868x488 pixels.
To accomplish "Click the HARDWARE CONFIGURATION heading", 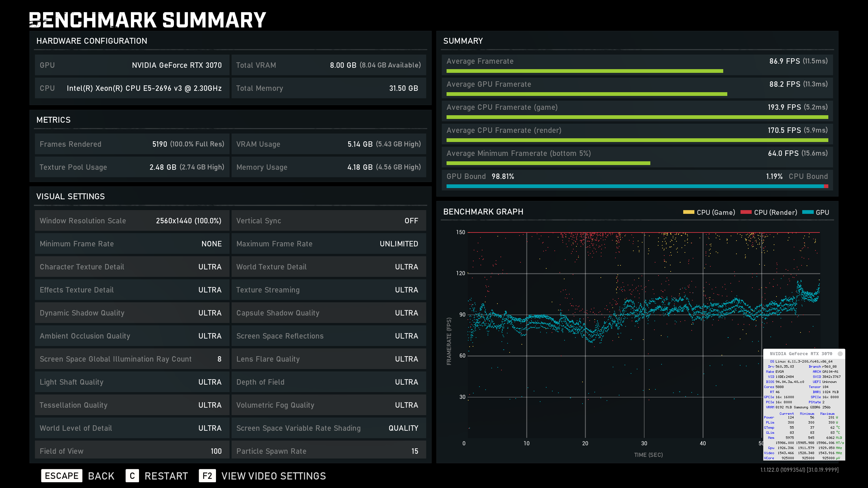I will pyautogui.click(x=92, y=41).
